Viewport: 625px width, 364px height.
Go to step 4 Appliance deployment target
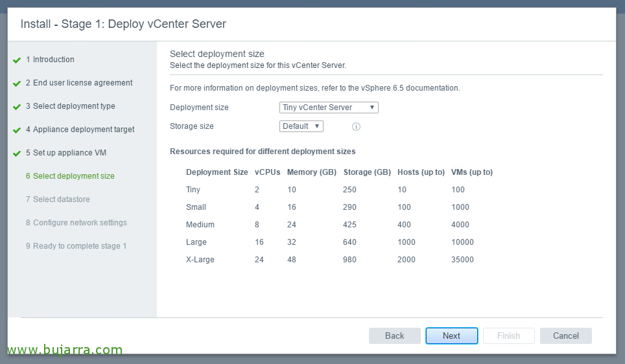[x=80, y=130]
